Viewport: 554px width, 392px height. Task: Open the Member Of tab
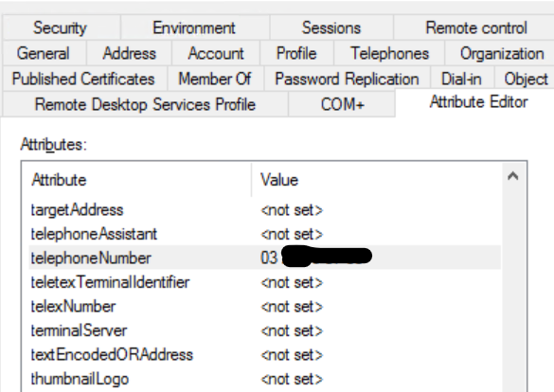click(x=215, y=79)
